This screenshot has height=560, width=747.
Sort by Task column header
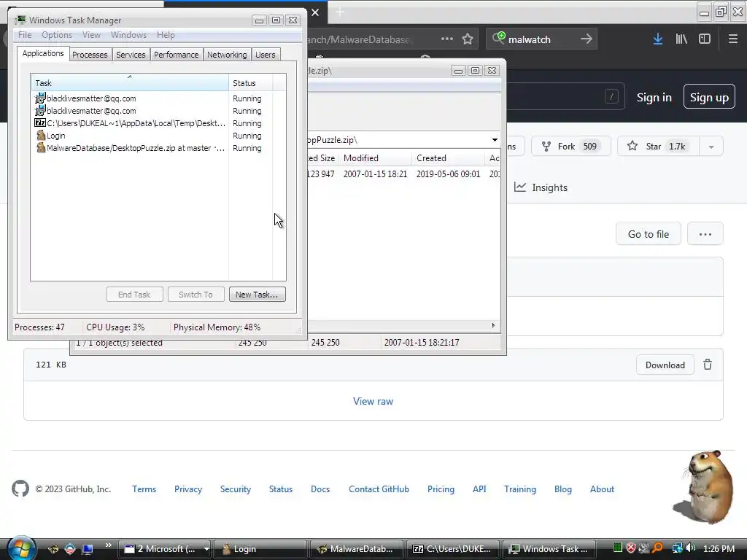pos(130,83)
